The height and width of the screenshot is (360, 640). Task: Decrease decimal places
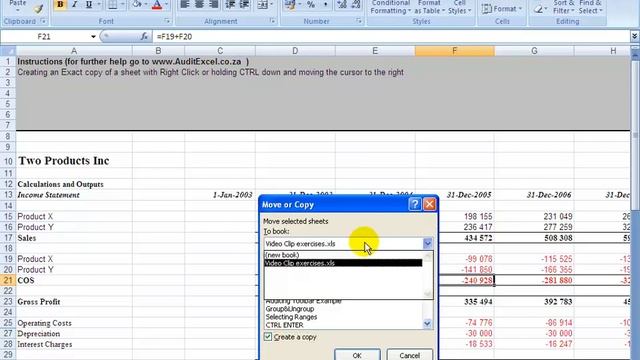coord(356,5)
